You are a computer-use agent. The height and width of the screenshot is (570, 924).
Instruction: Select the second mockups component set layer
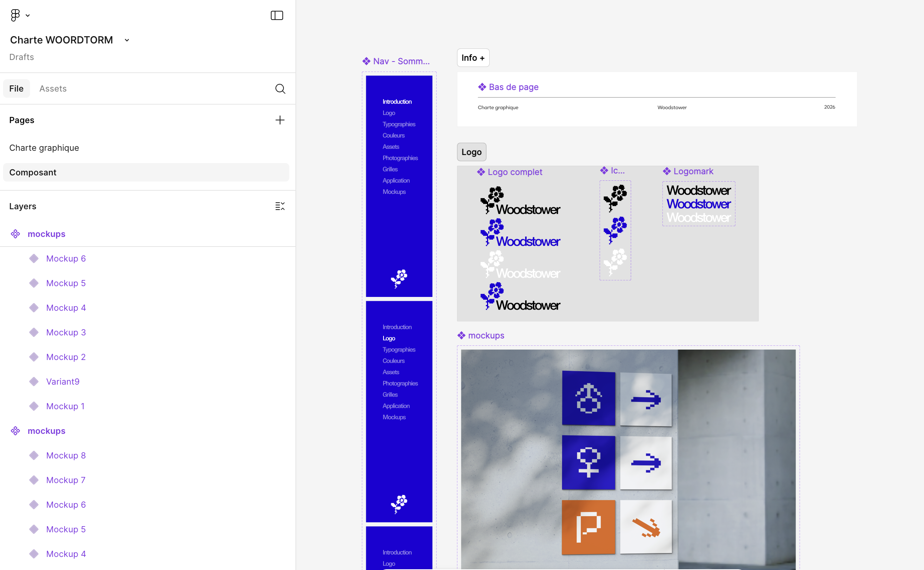[x=47, y=431]
